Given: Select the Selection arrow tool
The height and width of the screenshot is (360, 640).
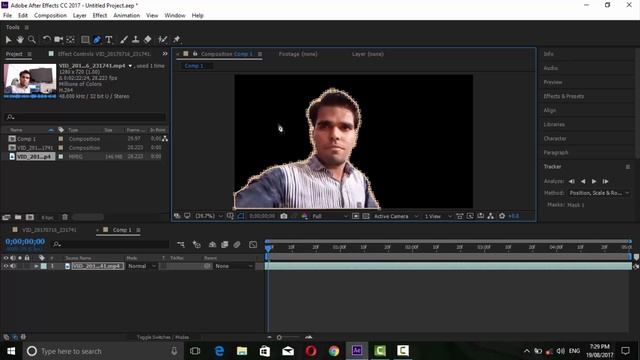Looking at the screenshot, I should coord(8,40).
